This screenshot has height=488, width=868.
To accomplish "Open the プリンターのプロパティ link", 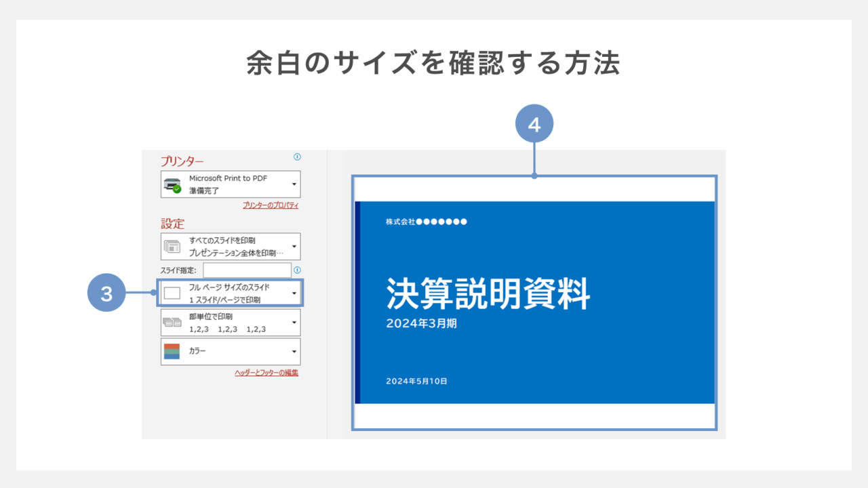I will click(x=271, y=205).
